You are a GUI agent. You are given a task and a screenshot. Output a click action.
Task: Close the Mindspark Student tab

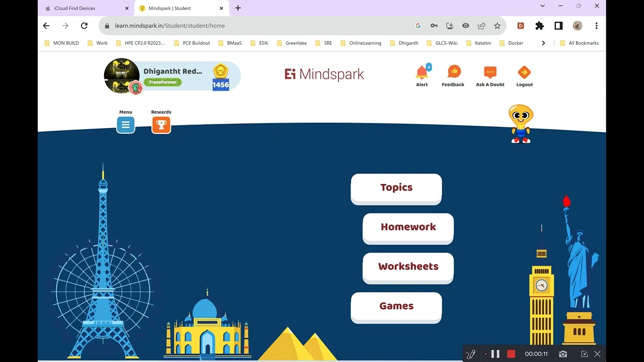point(221,8)
